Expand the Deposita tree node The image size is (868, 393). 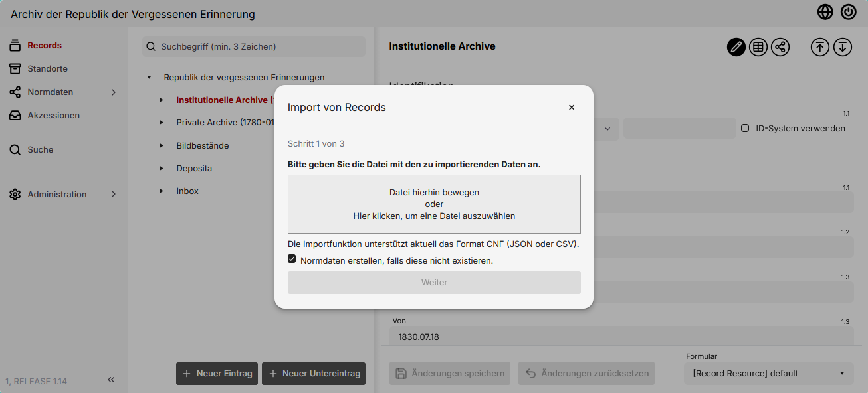pyautogui.click(x=162, y=168)
